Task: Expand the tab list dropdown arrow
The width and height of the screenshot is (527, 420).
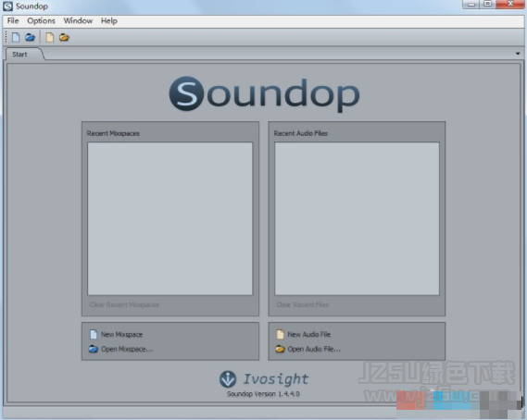Action: click(518, 54)
